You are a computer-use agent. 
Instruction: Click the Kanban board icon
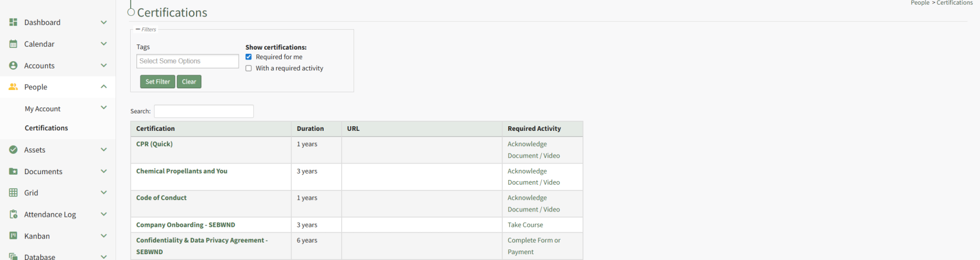13,236
